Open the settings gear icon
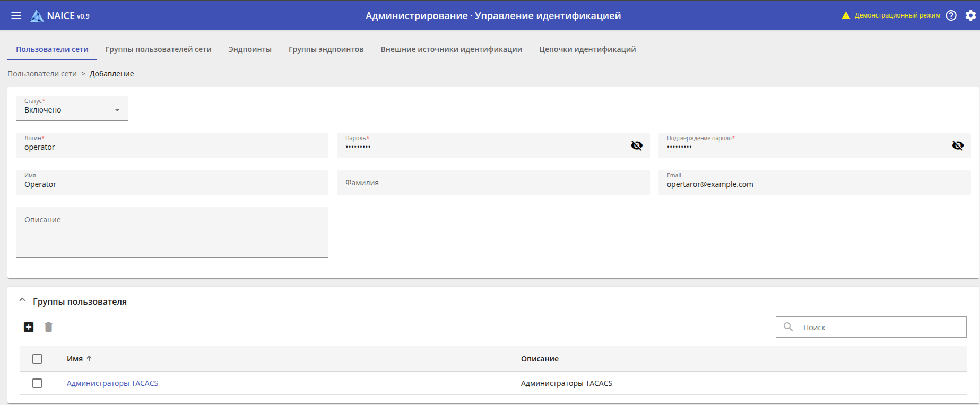The height and width of the screenshot is (405, 980). tap(970, 15)
